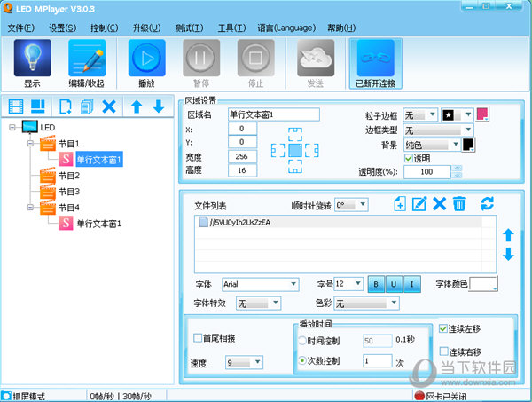Move the file down with the file list down arrow
Image resolution: width=532 pixels, height=402 pixels.
point(508,254)
